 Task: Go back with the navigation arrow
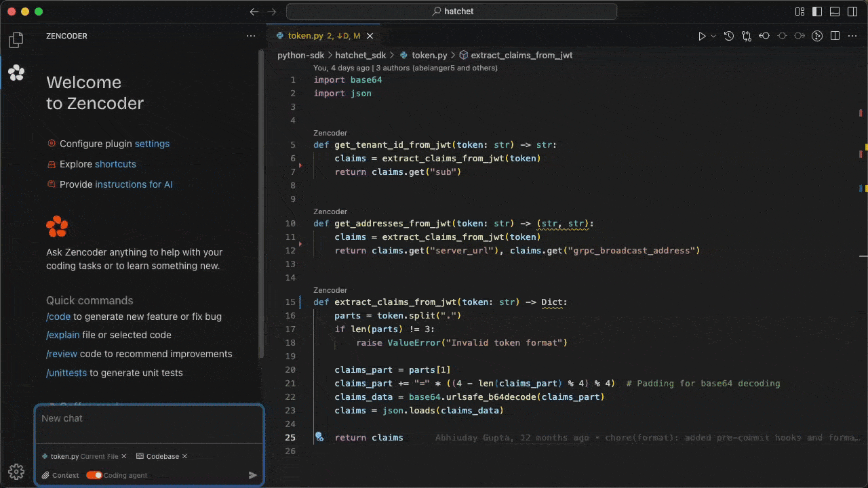pyautogui.click(x=254, y=12)
